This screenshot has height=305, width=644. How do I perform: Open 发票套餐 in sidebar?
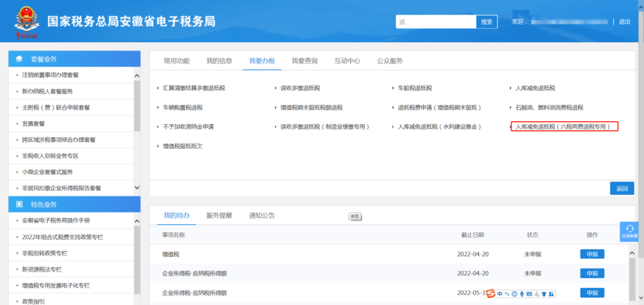tap(33, 124)
